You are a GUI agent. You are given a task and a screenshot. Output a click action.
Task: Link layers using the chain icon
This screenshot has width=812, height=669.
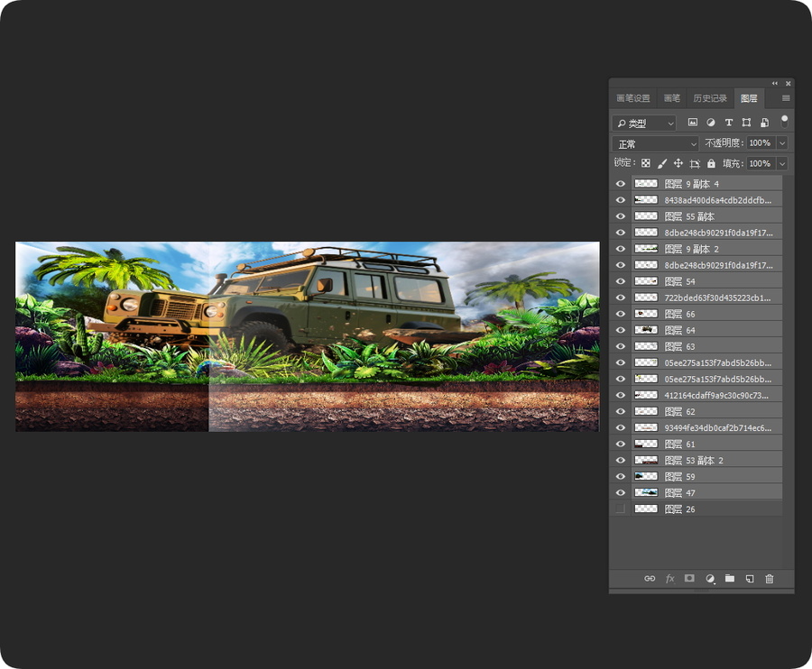click(x=650, y=579)
